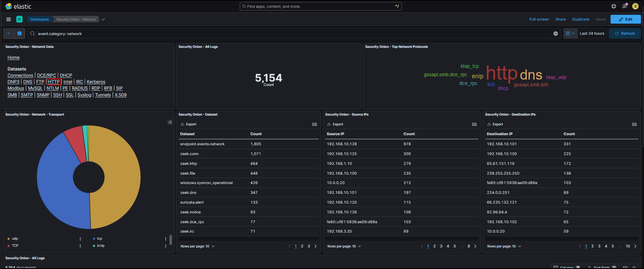Open the filter options menu icon
This screenshot has width=644, height=269.
(8, 33)
